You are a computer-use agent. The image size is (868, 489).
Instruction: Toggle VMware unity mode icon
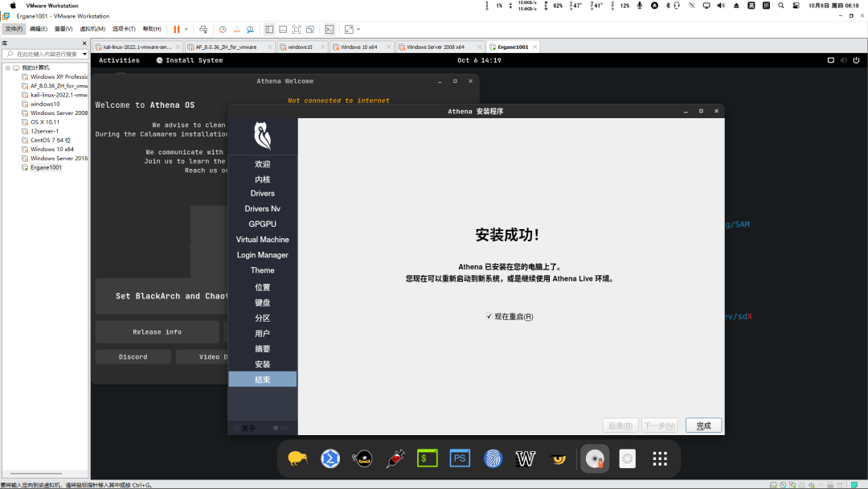tap(310, 29)
